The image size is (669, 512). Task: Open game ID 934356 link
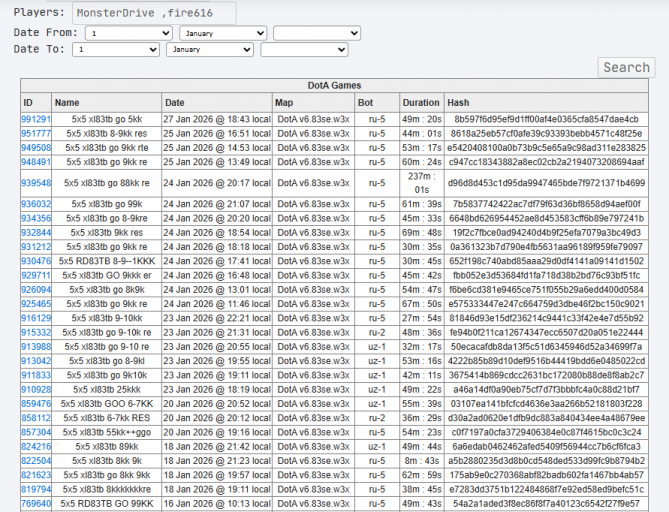(36, 218)
